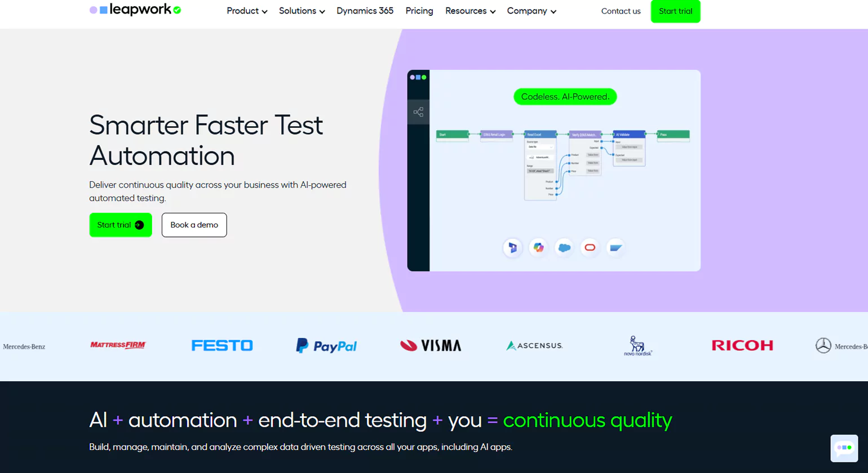The width and height of the screenshot is (868, 473).
Task: Click the Dynamics 365 icon in hero image
Action: click(x=512, y=248)
